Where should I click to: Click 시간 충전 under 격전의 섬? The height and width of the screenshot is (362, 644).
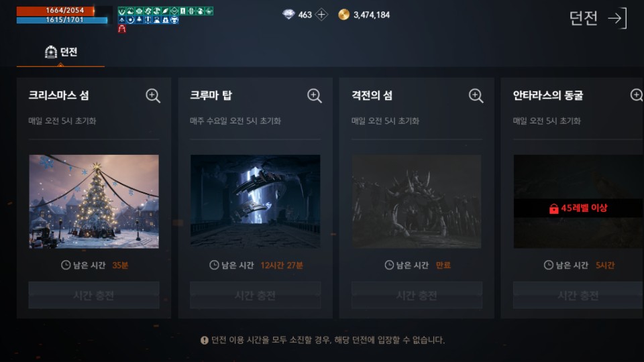tap(417, 295)
